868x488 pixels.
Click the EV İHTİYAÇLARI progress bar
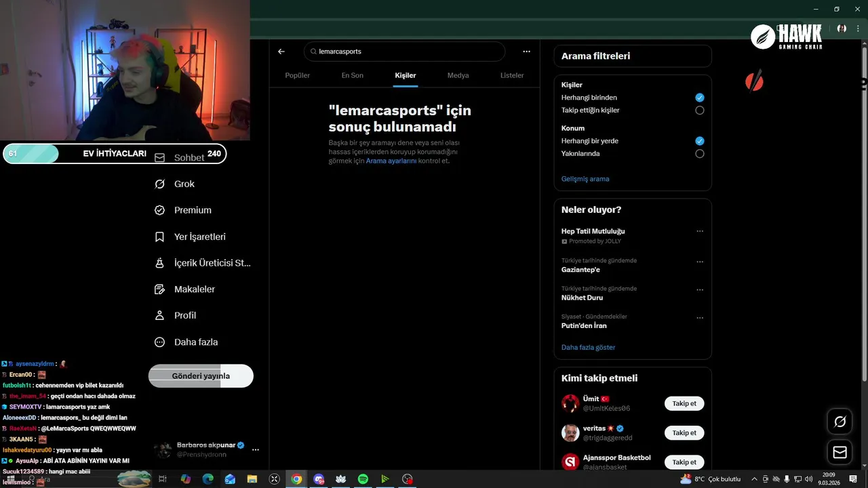(x=115, y=154)
